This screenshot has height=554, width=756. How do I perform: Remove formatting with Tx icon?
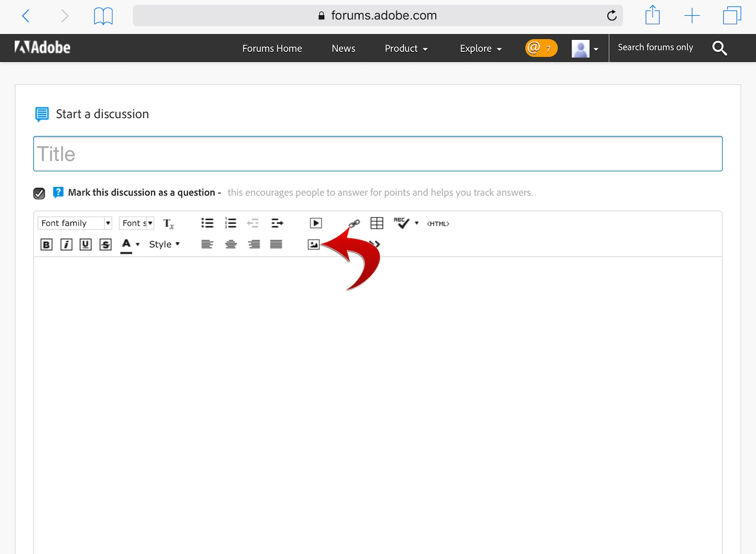click(x=168, y=224)
